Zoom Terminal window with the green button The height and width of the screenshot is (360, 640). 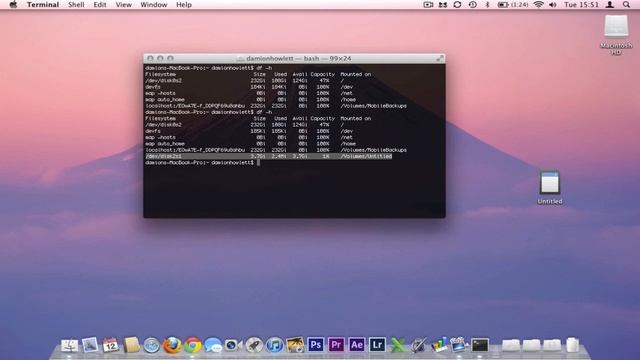(170, 58)
